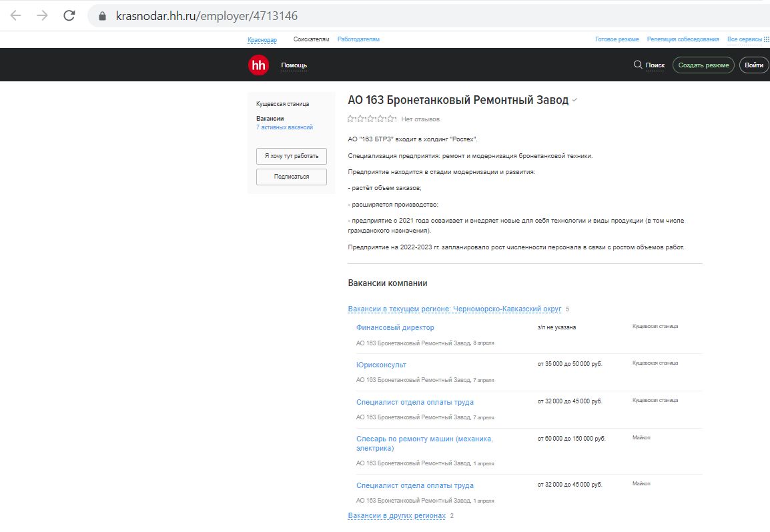
Task: Click the padlock site info icon
Action: coord(103,16)
